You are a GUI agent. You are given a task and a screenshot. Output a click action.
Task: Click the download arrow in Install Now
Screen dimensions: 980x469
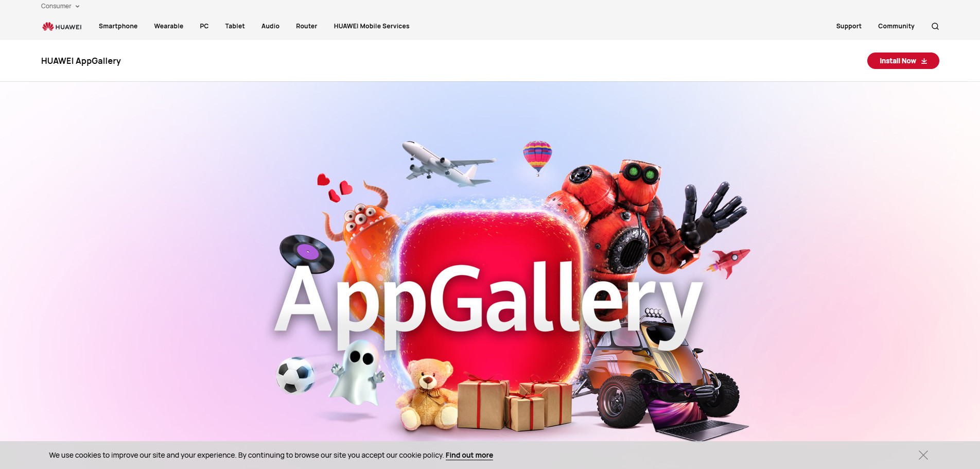tap(924, 61)
